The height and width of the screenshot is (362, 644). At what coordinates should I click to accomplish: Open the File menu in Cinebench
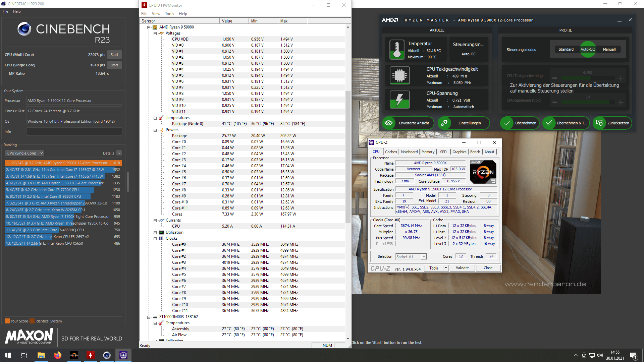5,11
